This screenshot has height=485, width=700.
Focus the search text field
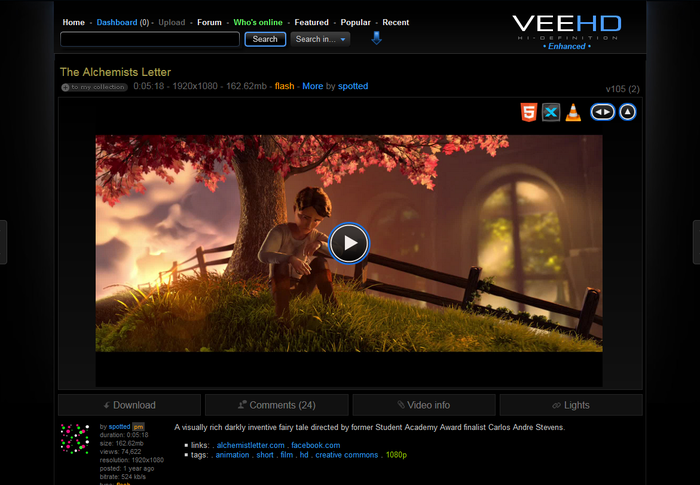pos(150,39)
